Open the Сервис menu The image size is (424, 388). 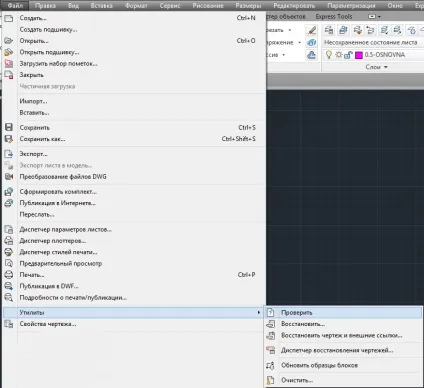(x=170, y=6)
